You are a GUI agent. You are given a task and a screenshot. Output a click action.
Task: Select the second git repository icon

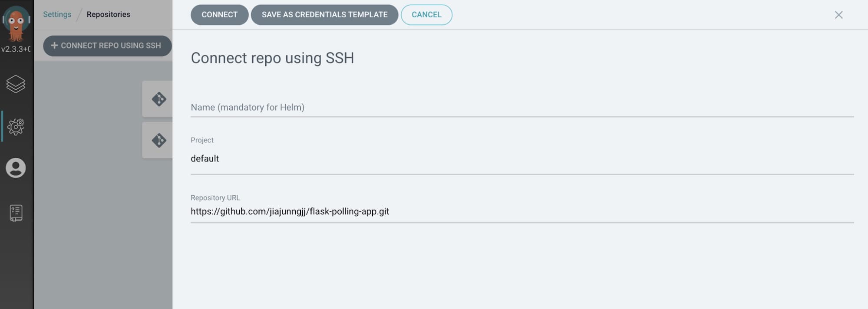159,140
